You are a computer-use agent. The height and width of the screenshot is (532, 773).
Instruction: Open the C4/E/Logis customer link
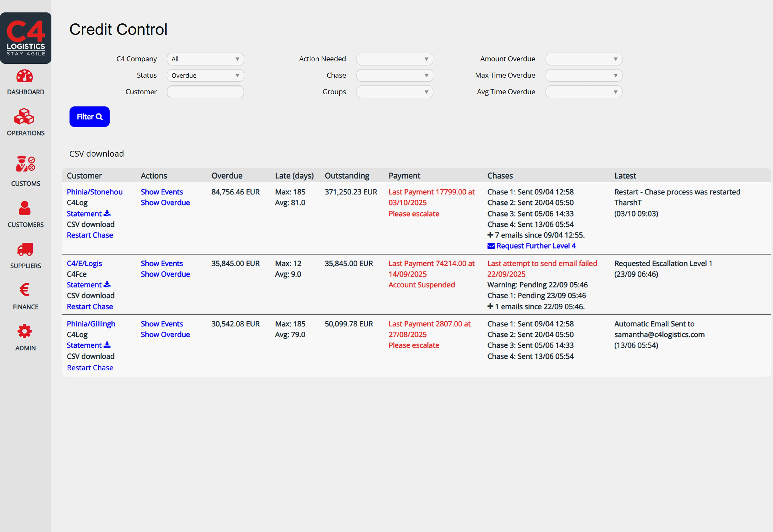tap(84, 263)
